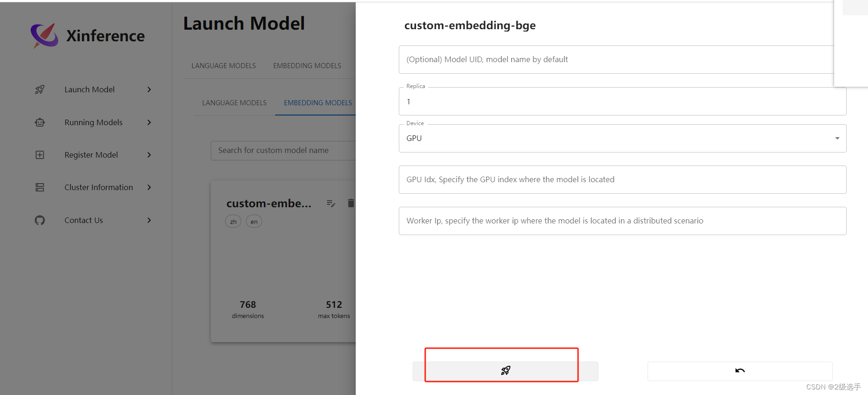Expand the Contact Us sidebar chevron
The width and height of the screenshot is (868, 395).
149,220
